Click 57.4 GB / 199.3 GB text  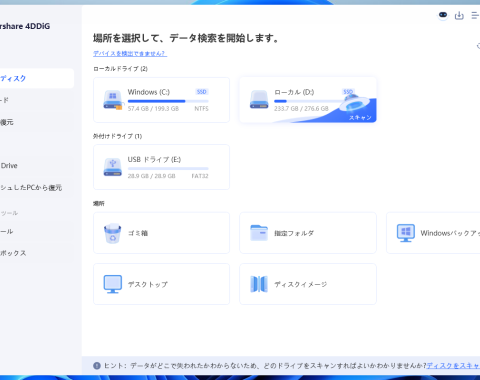coord(153,109)
